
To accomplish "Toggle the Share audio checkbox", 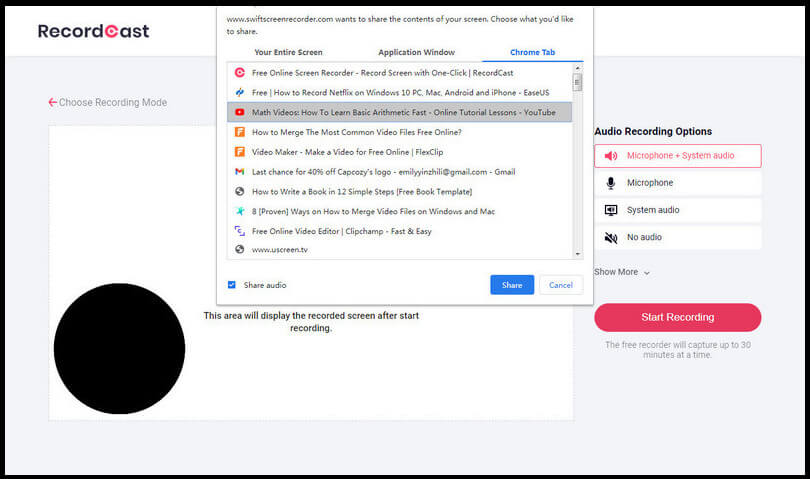I will coord(231,285).
